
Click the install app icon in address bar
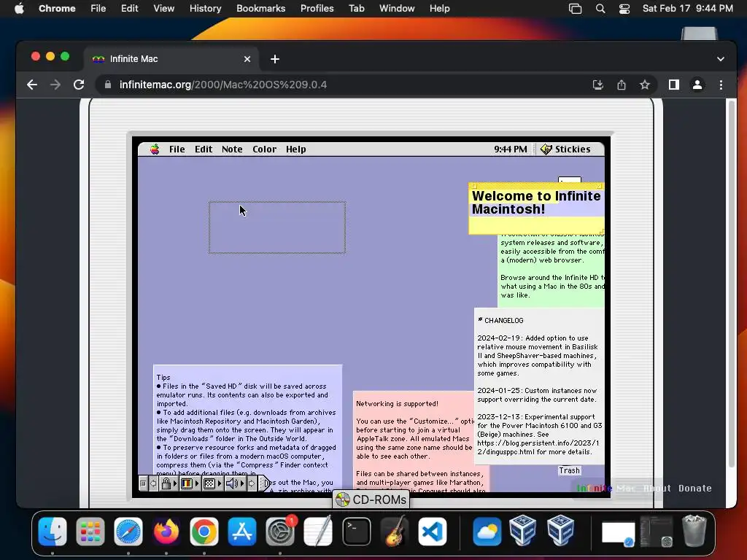pos(598,85)
